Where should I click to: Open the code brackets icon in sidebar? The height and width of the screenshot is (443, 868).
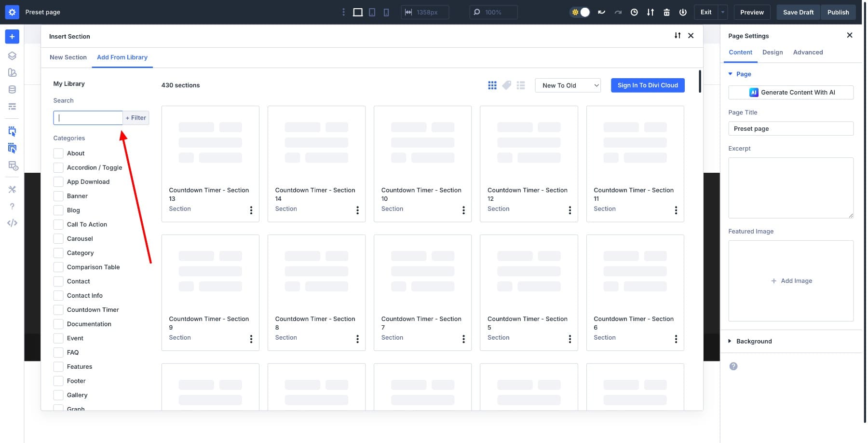point(12,223)
